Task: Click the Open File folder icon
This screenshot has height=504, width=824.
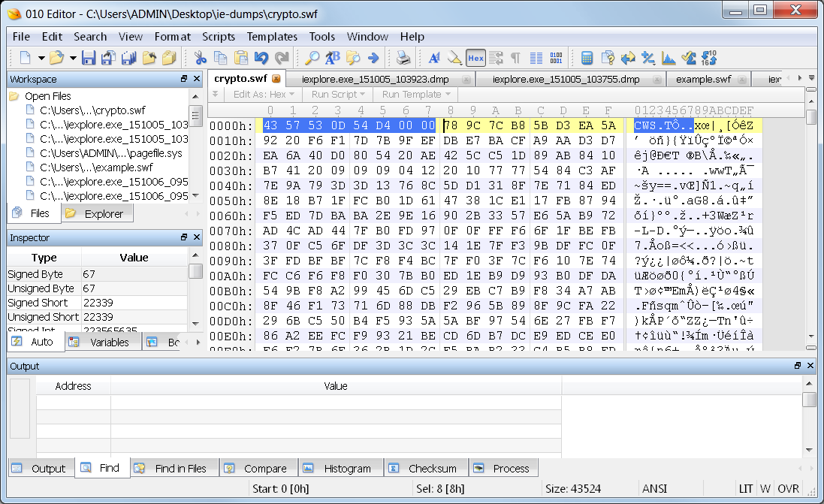Action: 56,58
